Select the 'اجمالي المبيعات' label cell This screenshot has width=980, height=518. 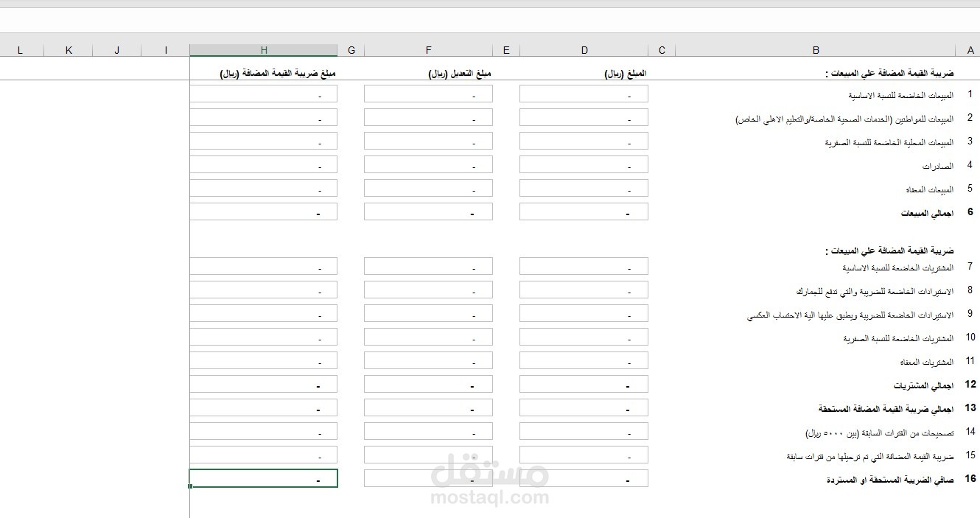pos(927,213)
